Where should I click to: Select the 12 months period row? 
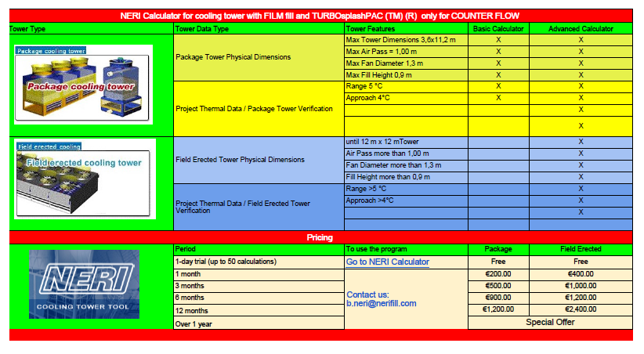259,311
